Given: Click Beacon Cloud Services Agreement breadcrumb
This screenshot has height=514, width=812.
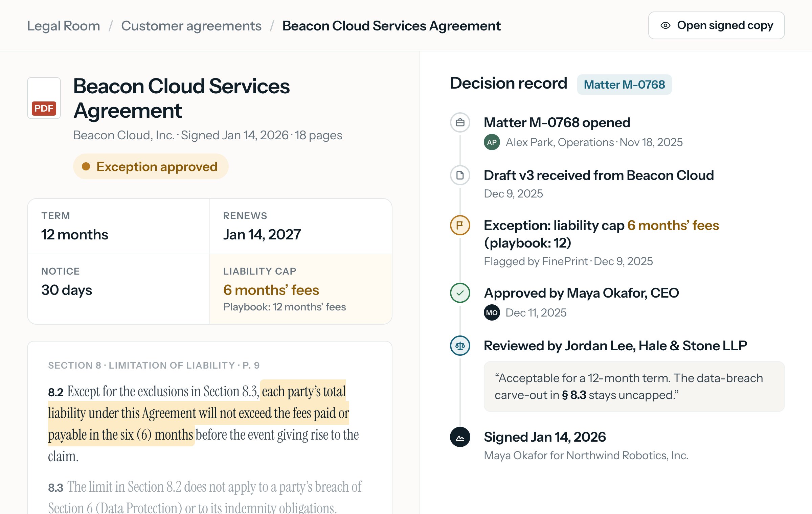Looking at the screenshot, I should (391, 26).
